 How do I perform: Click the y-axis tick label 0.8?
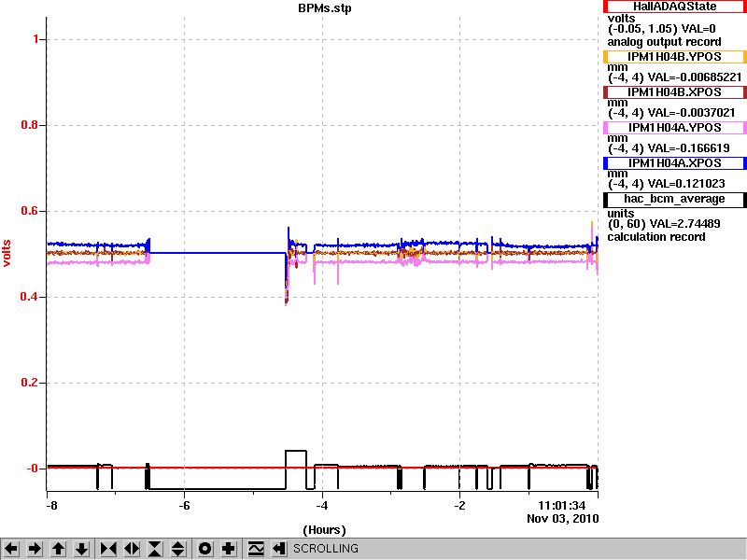pos(30,125)
